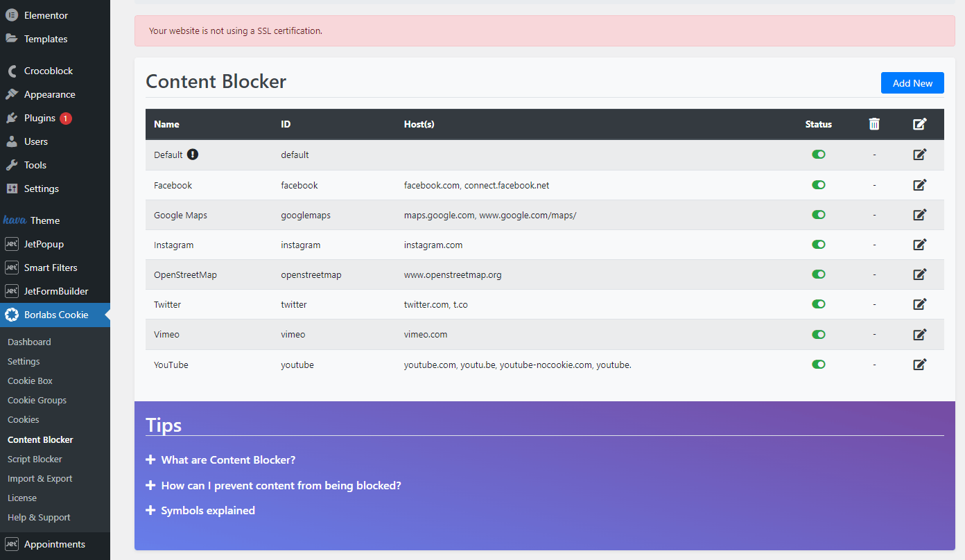
Task: Click the Add New button
Action: [x=912, y=83]
